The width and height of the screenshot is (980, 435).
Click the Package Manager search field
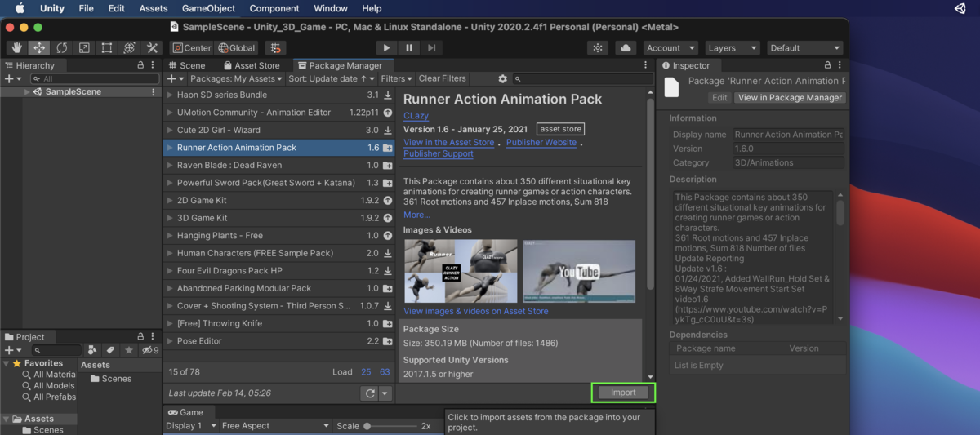581,78
